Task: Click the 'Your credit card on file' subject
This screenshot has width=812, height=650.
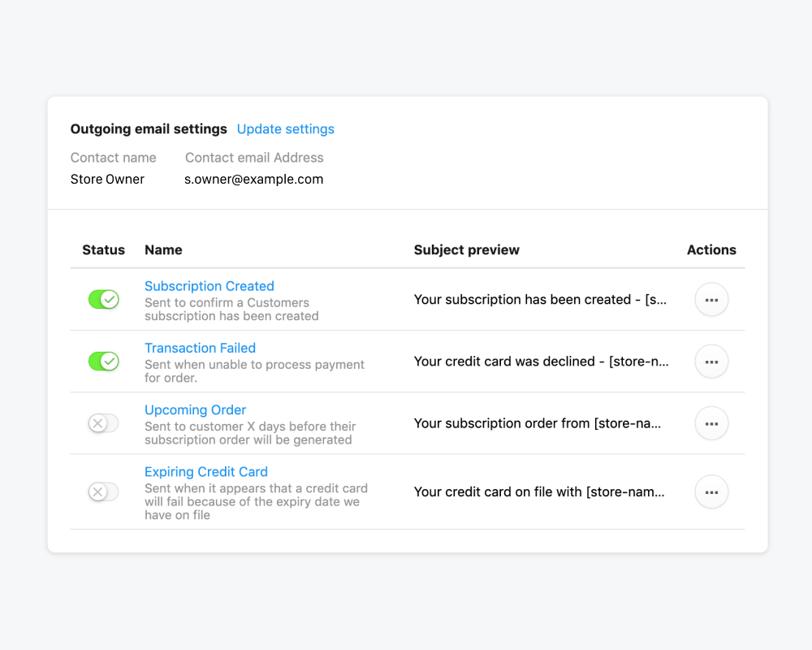Action: click(x=539, y=492)
